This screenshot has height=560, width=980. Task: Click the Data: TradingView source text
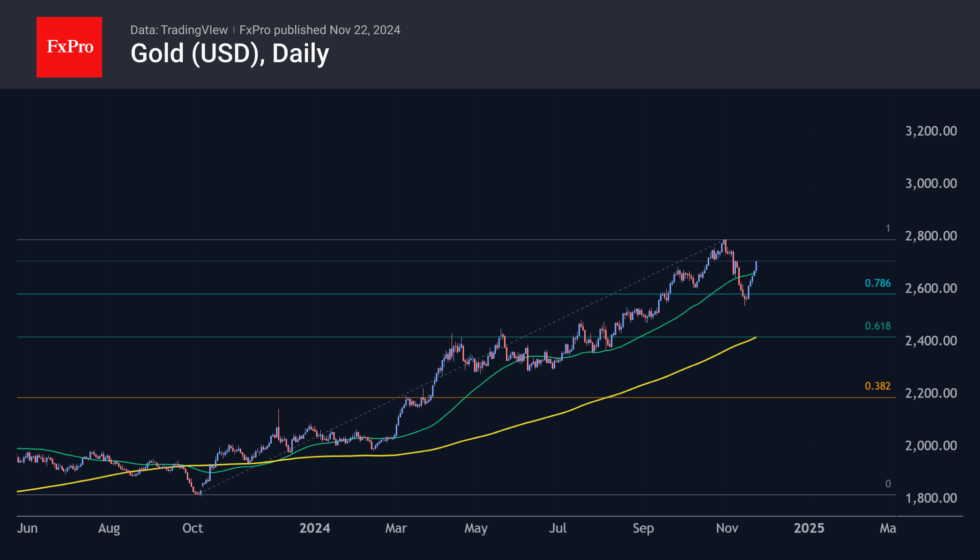[178, 30]
